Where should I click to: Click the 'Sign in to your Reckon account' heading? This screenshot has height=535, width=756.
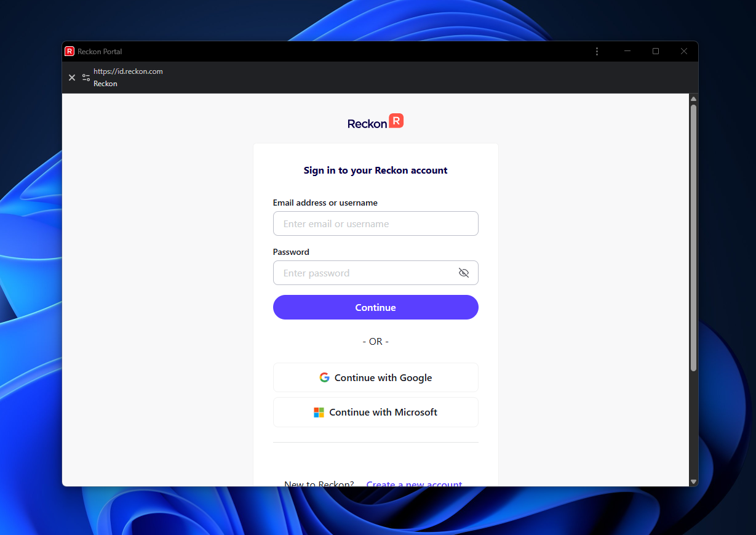(376, 171)
